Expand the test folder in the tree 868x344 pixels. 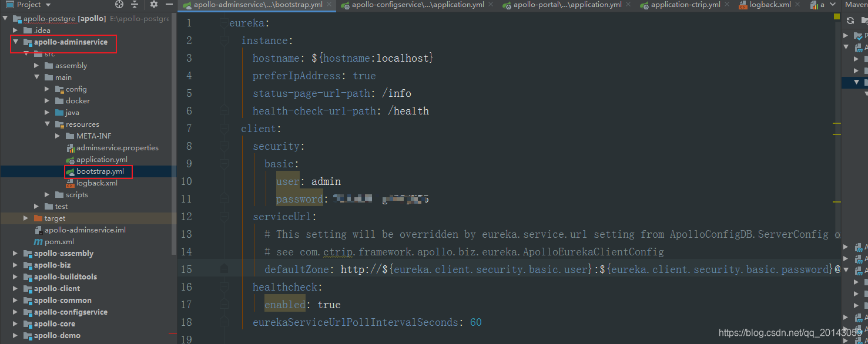(x=36, y=206)
